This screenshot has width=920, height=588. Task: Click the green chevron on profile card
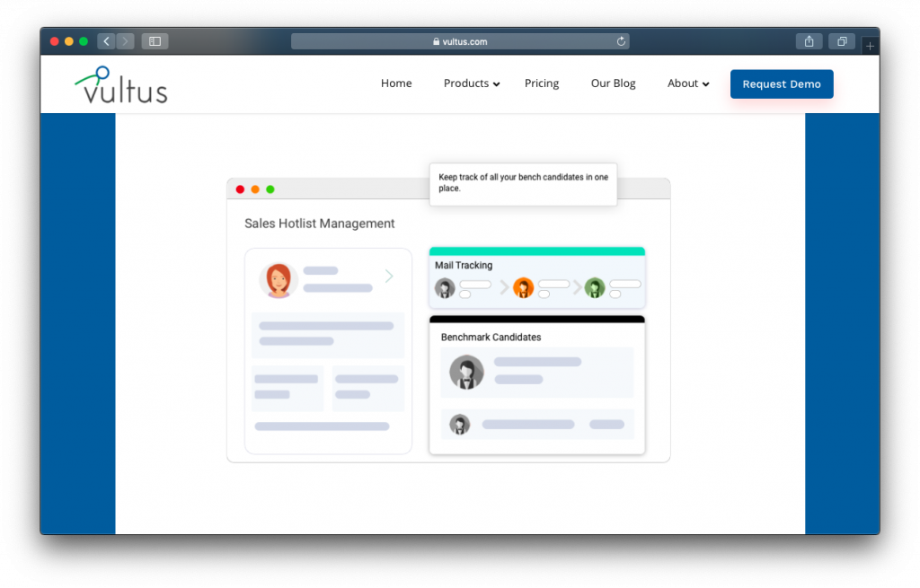coord(389,276)
